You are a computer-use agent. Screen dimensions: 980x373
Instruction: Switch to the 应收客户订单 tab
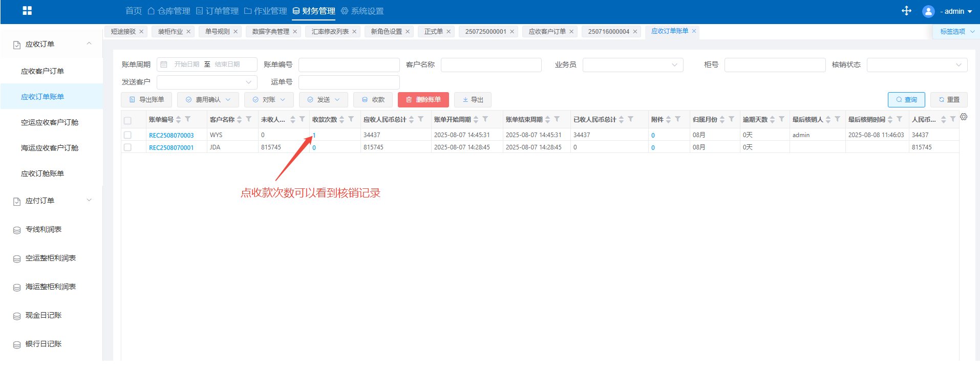(x=547, y=32)
